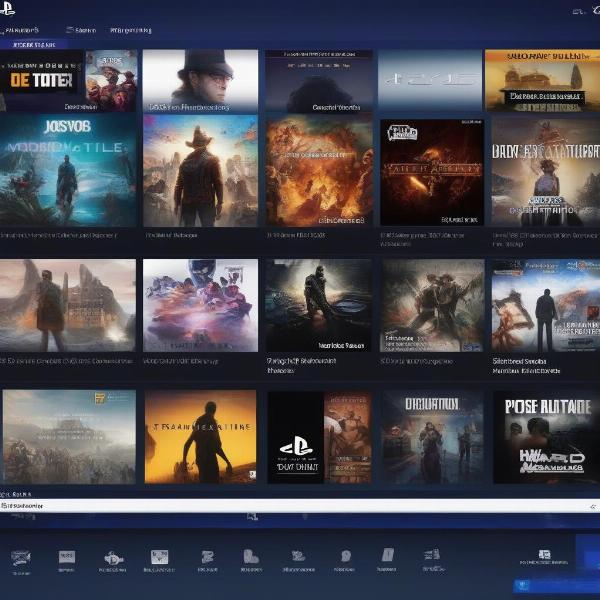This screenshot has height=600, width=600.
Task: Select the fifth bottom-bar icon shaped like a Z
Action: click(x=207, y=557)
